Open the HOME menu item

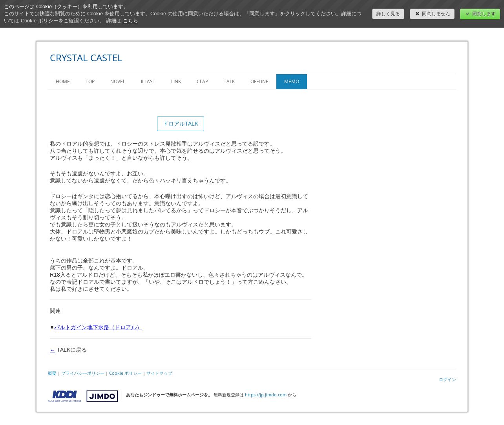[63, 82]
